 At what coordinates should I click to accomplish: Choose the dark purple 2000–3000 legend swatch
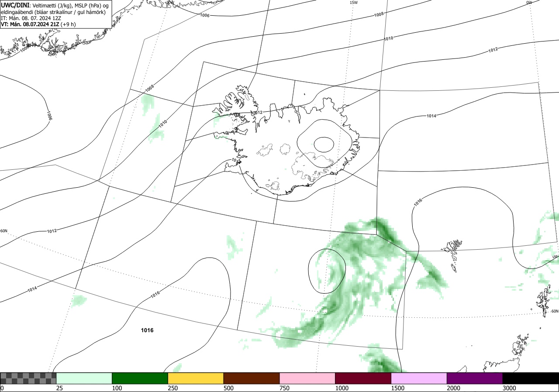475,378
